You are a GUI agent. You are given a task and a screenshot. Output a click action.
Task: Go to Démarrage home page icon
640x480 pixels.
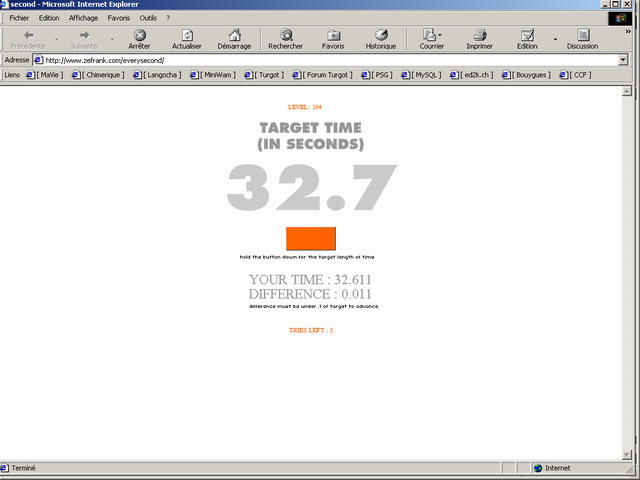tap(234, 35)
